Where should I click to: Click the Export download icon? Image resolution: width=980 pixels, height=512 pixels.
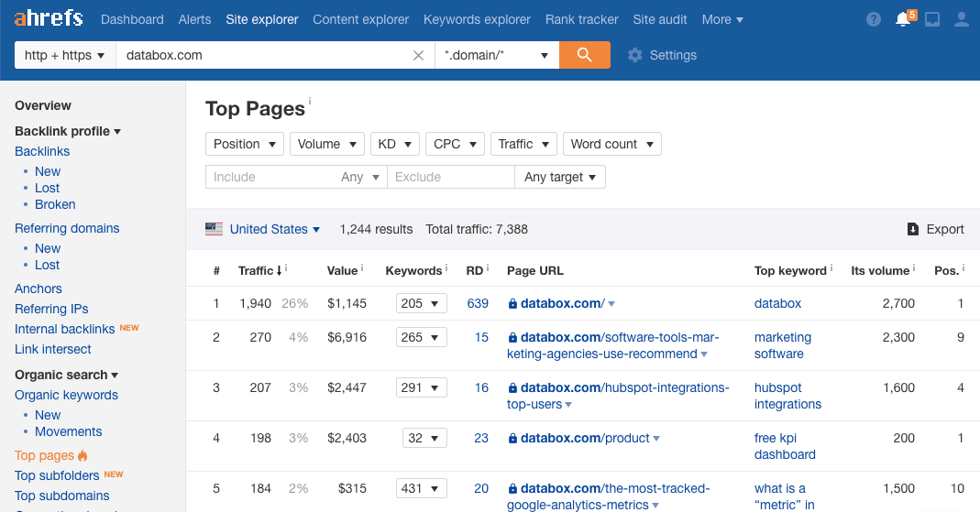[913, 229]
